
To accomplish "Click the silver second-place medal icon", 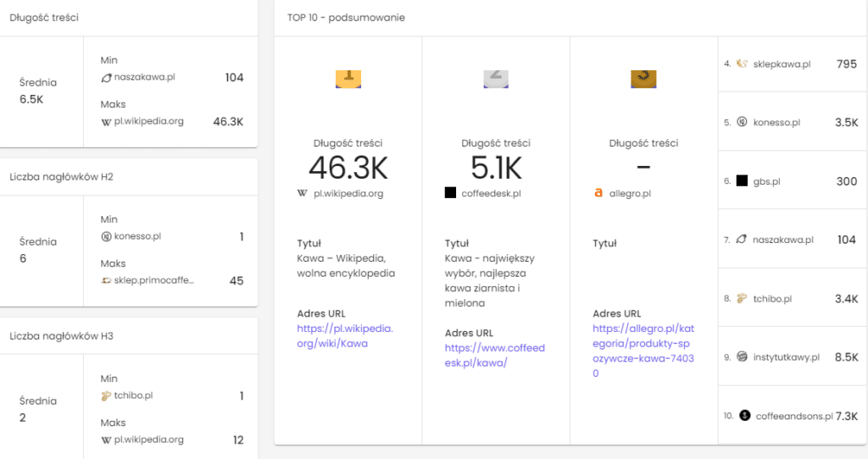I will pos(496,79).
